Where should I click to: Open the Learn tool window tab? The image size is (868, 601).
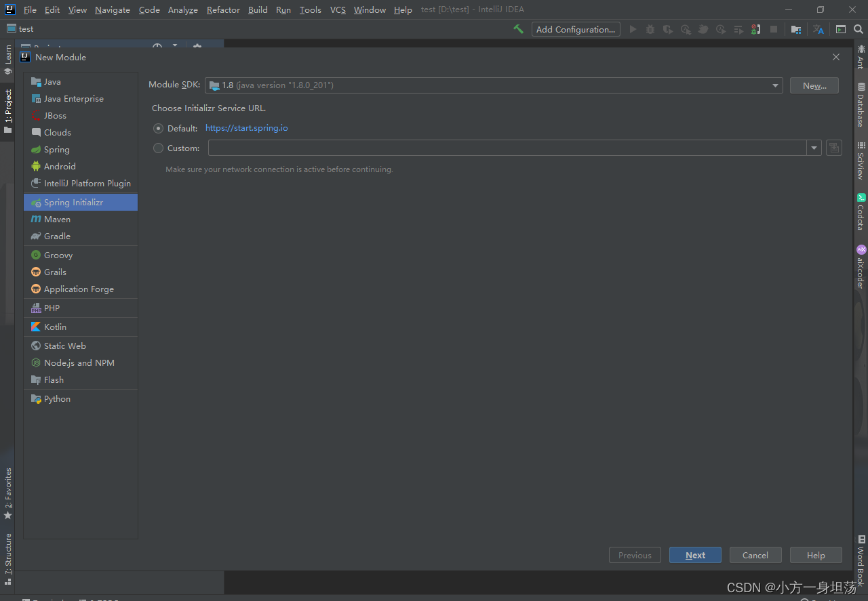(7, 60)
